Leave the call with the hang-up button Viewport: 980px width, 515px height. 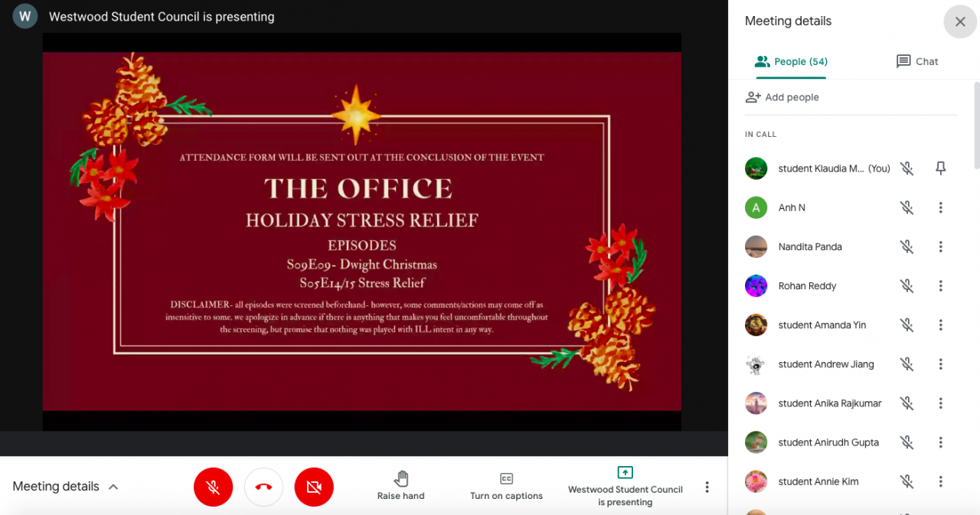263,487
